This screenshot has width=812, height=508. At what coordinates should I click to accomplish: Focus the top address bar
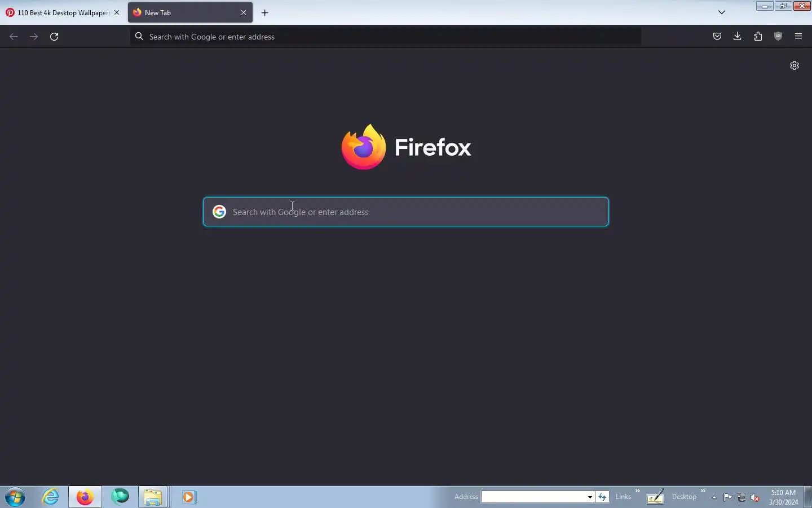click(x=386, y=37)
